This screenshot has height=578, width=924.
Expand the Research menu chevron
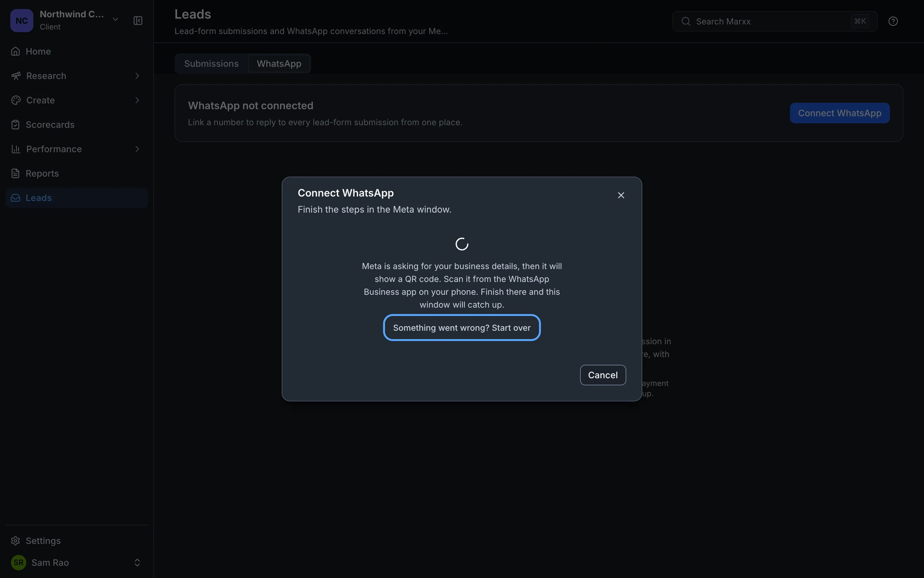137,76
